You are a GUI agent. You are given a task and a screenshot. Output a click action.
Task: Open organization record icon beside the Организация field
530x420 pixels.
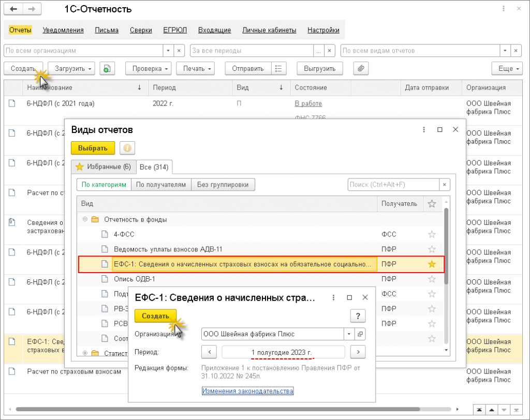pos(361,334)
